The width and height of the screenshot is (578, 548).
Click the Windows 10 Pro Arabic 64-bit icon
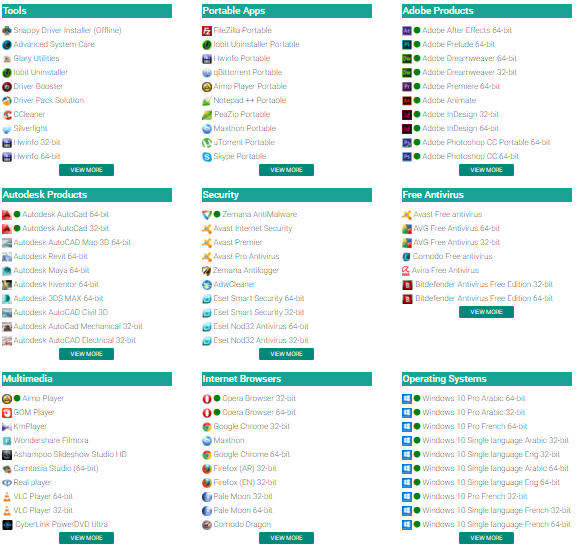(407, 398)
